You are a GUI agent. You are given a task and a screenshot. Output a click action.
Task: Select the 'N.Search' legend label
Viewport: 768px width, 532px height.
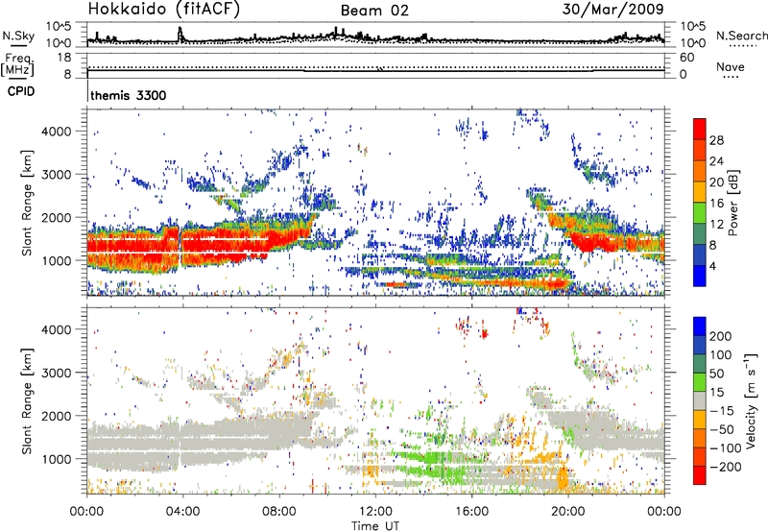pyautogui.click(x=741, y=36)
